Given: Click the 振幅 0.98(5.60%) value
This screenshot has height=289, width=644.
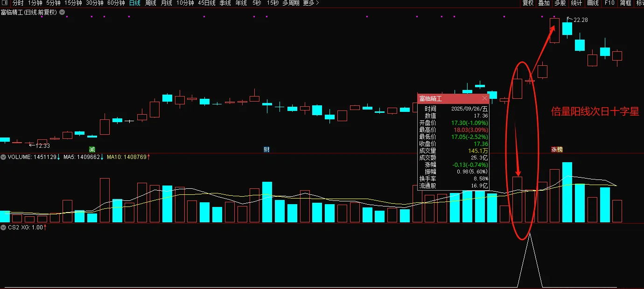Looking at the screenshot, I should point(472,172).
